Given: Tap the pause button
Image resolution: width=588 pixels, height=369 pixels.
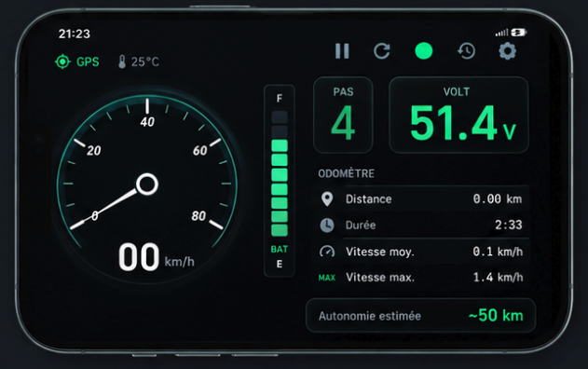Looking at the screenshot, I should point(342,51).
